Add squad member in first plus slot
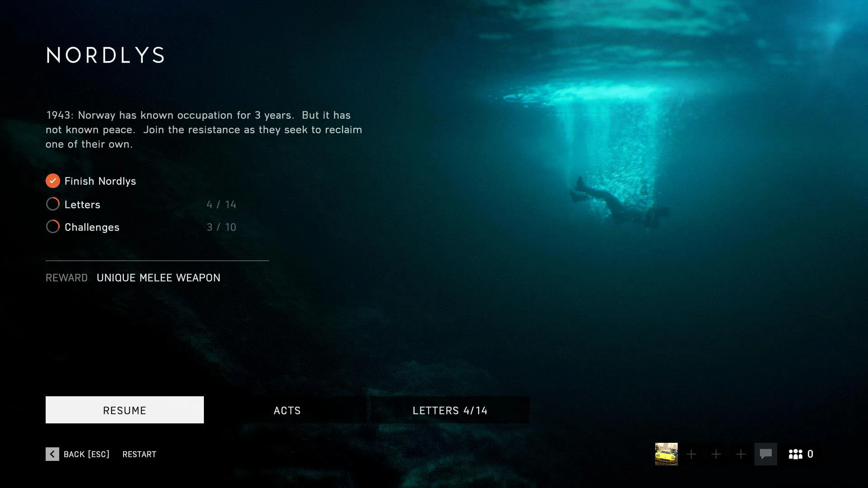 tap(691, 454)
